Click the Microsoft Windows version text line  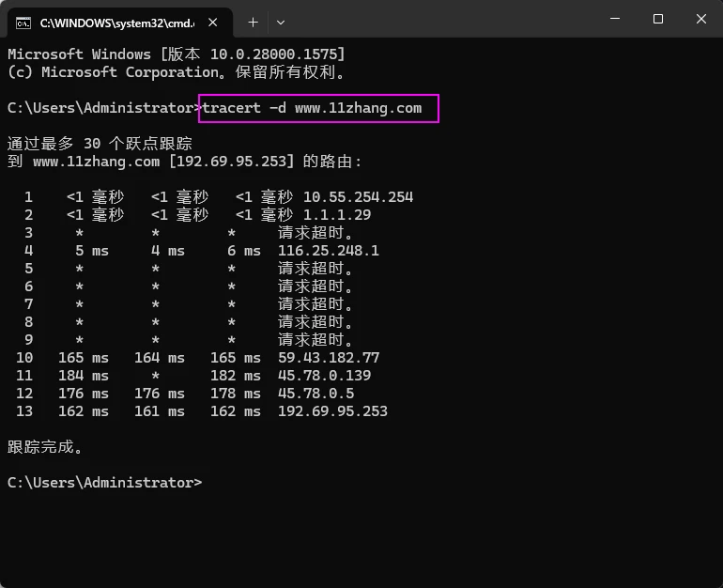pos(177,54)
